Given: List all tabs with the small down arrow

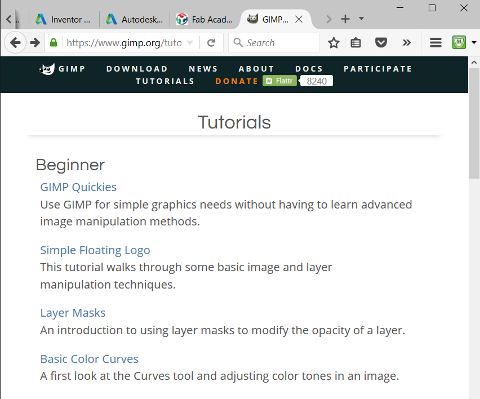Looking at the screenshot, I should 361,19.
